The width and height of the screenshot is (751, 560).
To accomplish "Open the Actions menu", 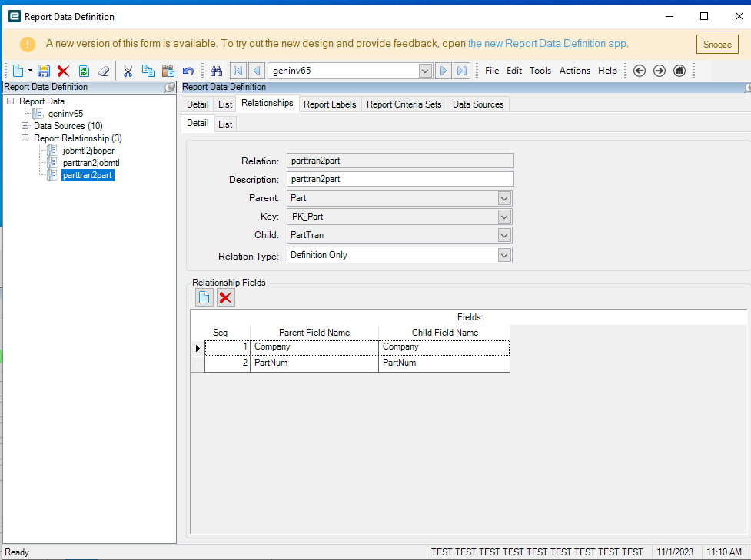I will click(x=574, y=71).
